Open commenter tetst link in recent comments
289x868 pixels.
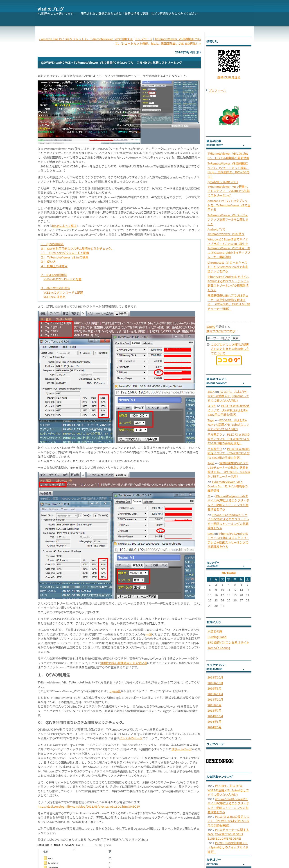tap(210, 534)
